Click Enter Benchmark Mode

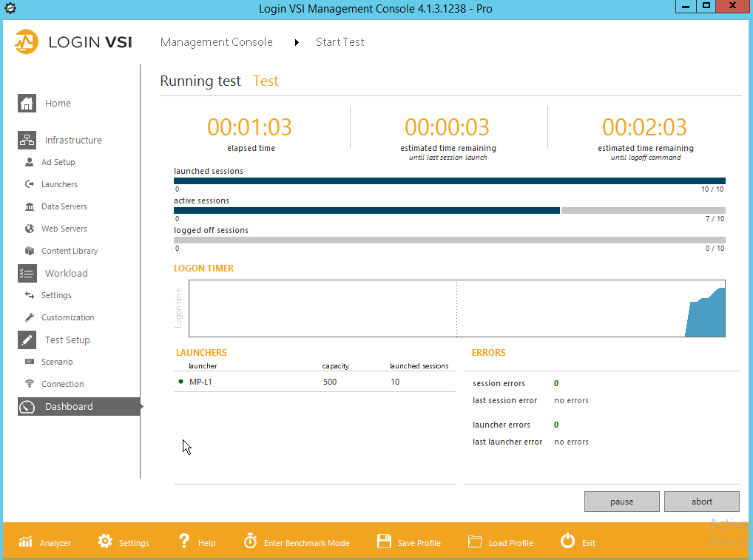tap(297, 542)
